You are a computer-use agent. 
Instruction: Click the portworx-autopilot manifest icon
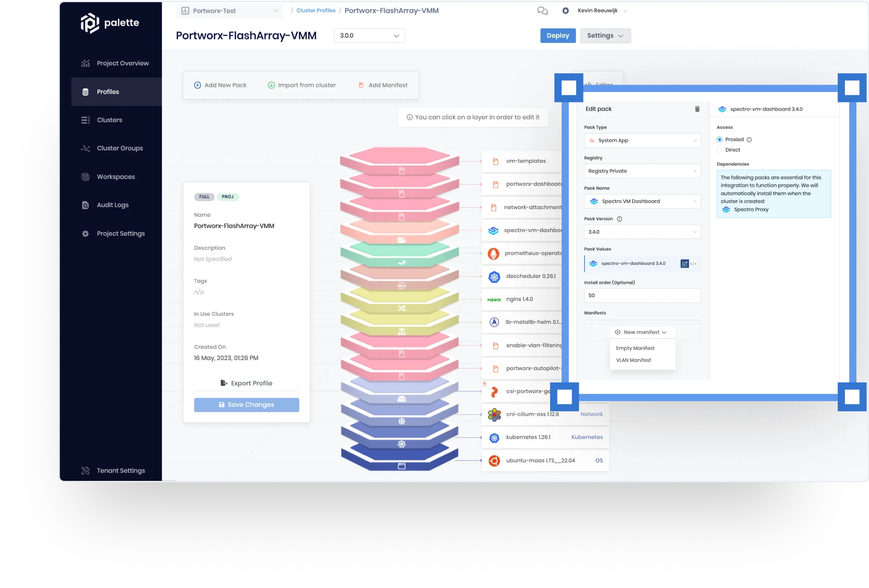pos(495,368)
